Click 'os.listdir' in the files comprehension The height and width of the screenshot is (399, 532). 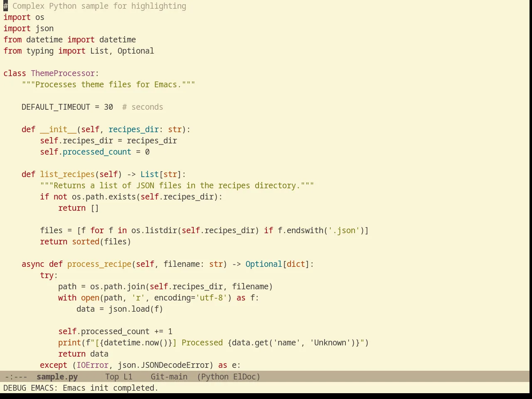[x=154, y=230]
